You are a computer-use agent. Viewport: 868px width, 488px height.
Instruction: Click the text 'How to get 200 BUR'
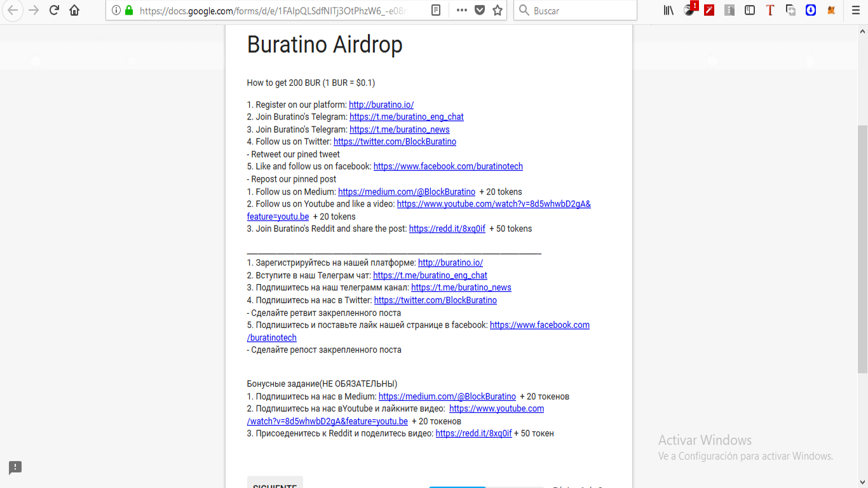283,83
